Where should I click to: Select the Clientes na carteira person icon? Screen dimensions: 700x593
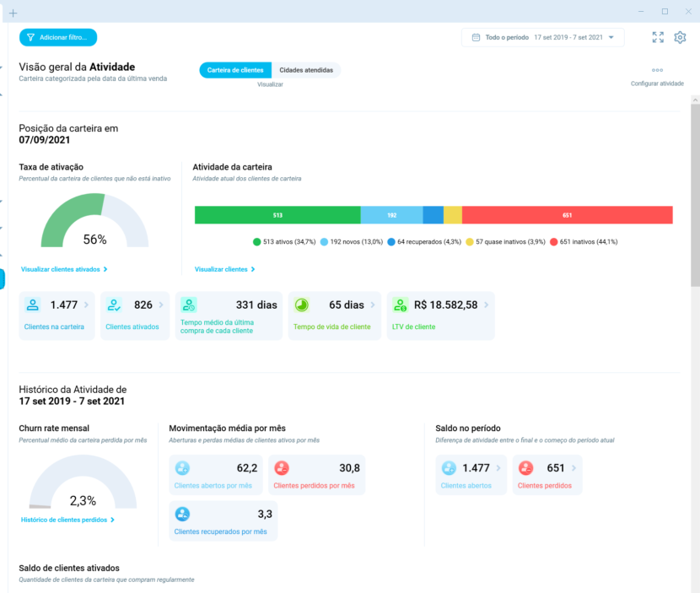pos(32,304)
